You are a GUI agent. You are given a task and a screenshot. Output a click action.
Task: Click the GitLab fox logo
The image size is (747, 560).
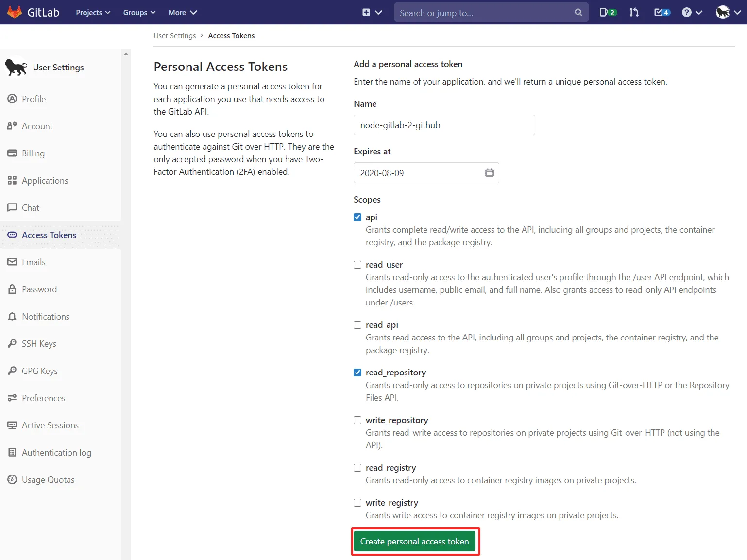15,12
